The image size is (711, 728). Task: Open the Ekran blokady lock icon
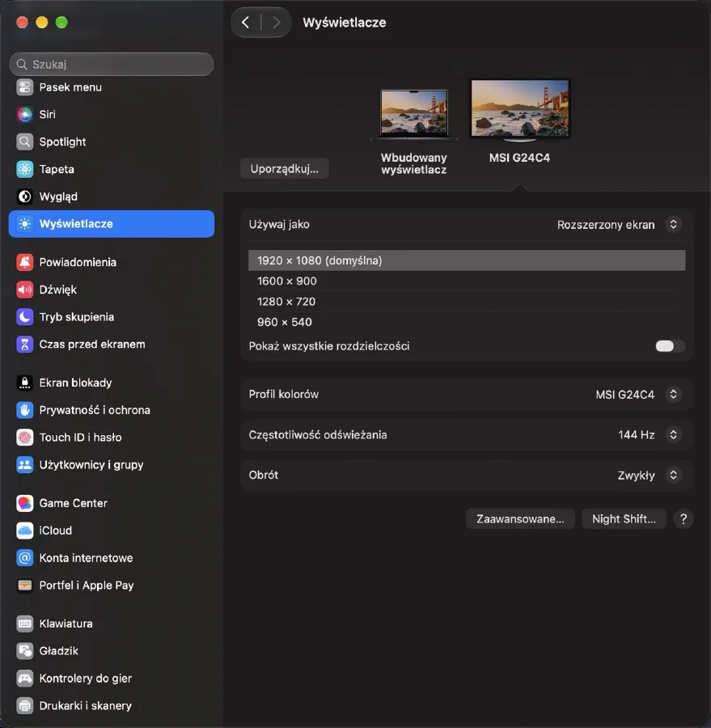pyautogui.click(x=24, y=383)
